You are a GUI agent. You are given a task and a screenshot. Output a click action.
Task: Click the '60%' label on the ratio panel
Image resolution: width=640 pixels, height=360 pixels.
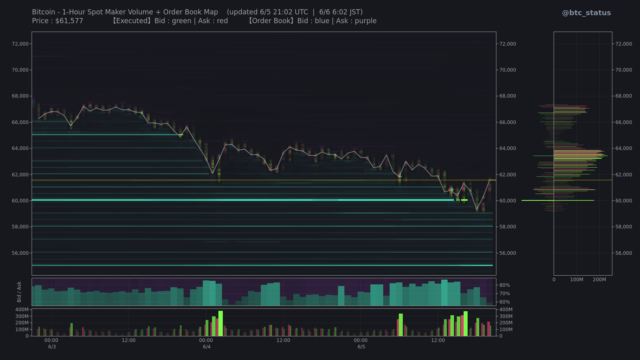click(504, 302)
